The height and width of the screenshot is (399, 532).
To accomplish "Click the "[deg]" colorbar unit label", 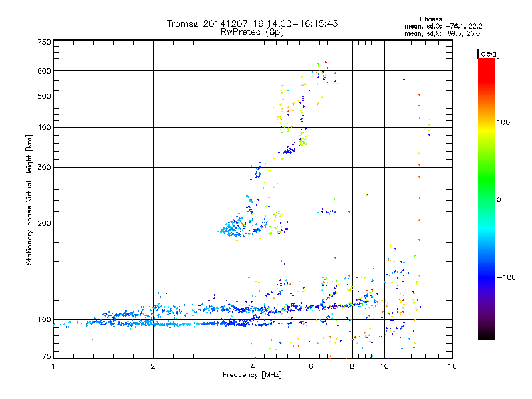I will click(x=488, y=53).
